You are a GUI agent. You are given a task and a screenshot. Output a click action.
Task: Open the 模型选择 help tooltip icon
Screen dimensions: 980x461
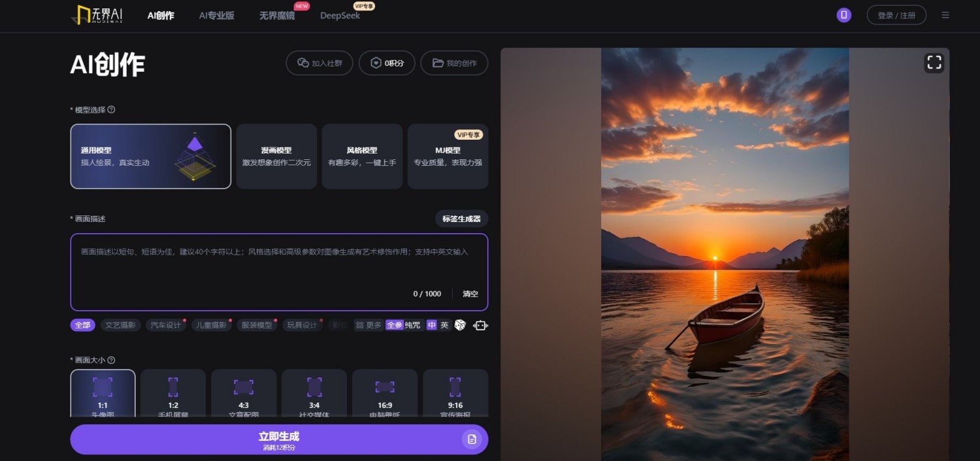110,109
